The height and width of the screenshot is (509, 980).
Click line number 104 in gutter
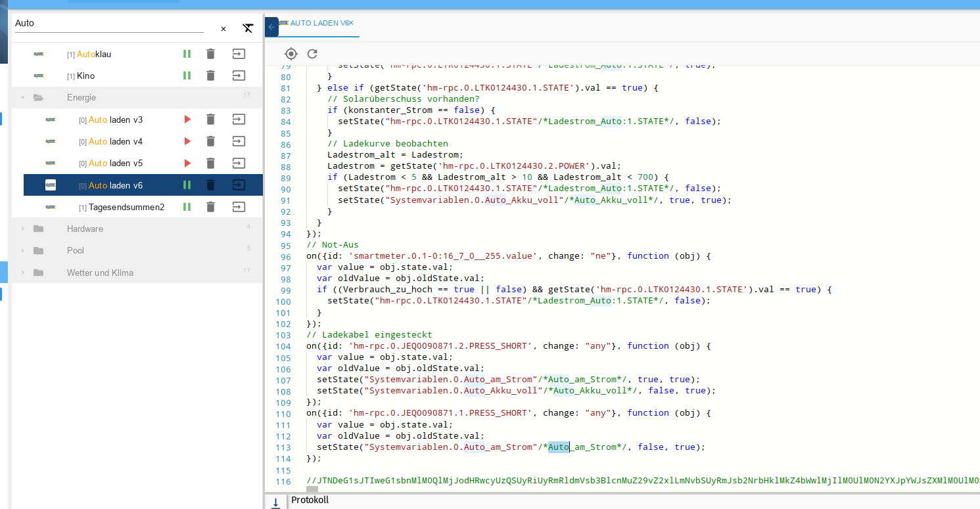283,346
